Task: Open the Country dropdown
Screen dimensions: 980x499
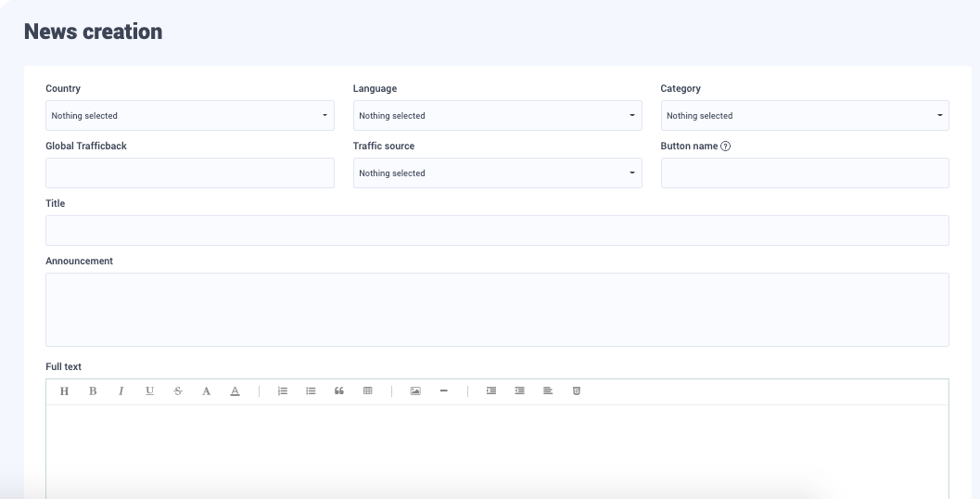Action: click(189, 116)
